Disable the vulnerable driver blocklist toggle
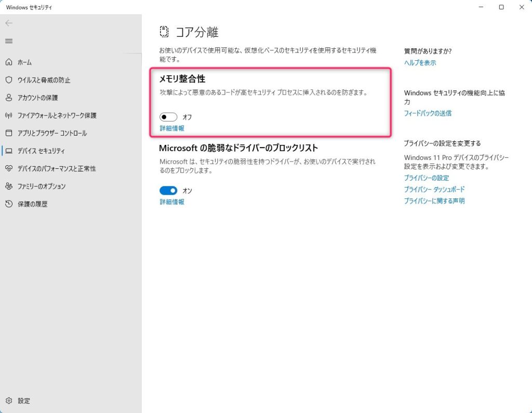 coord(168,191)
